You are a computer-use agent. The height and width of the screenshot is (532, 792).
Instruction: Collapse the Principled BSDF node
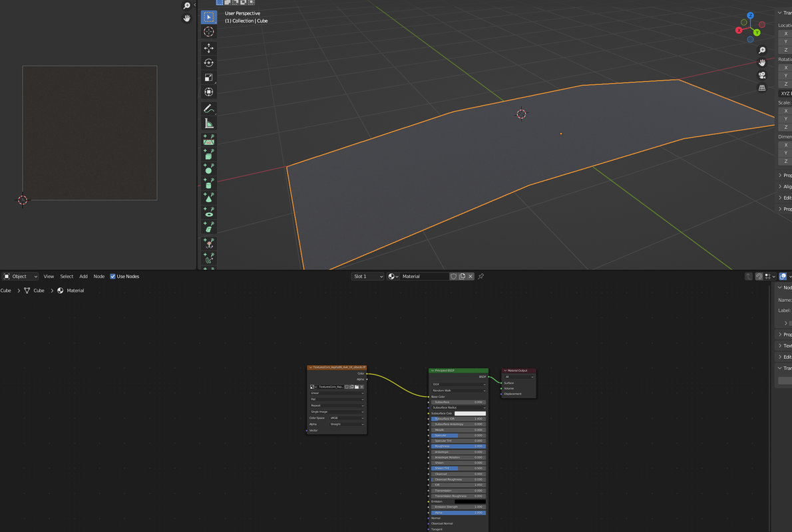tap(433, 370)
